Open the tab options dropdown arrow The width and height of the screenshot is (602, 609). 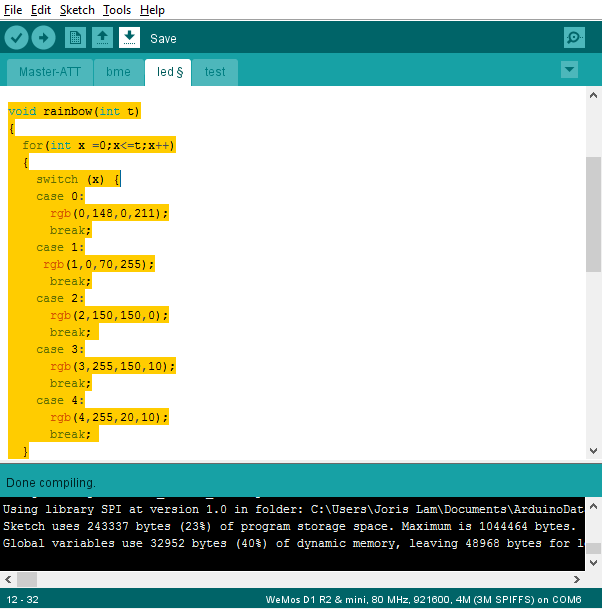[x=569, y=70]
